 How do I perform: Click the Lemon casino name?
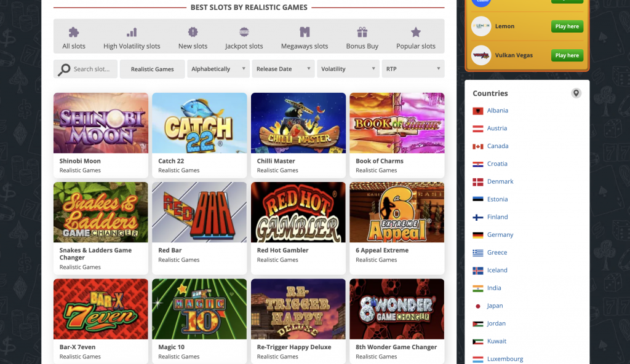click(x=504, y=26)
